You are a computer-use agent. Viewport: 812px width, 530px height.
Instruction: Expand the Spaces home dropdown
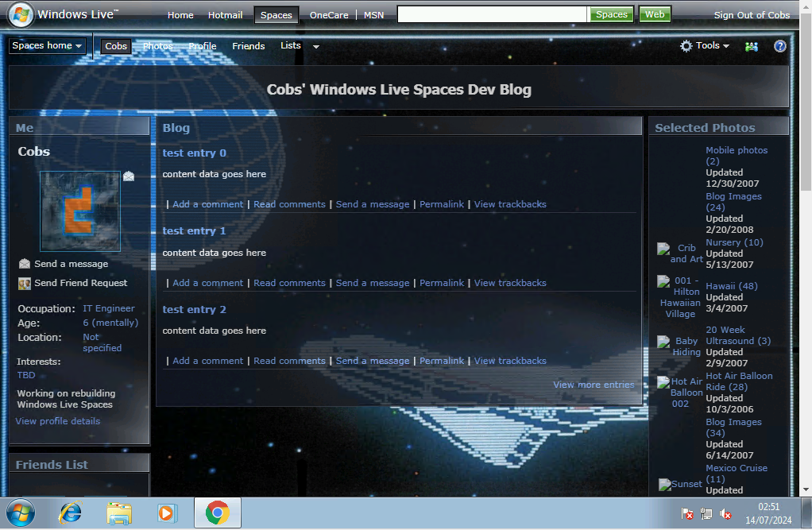(x=48, y=45)
